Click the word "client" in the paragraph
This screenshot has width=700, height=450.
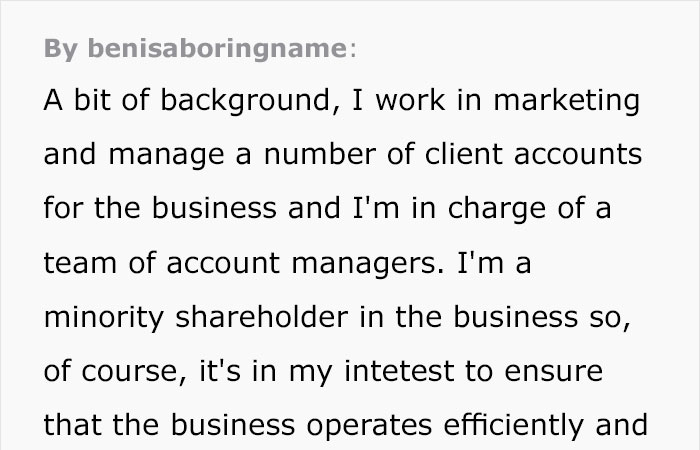[x=463, y=154]
